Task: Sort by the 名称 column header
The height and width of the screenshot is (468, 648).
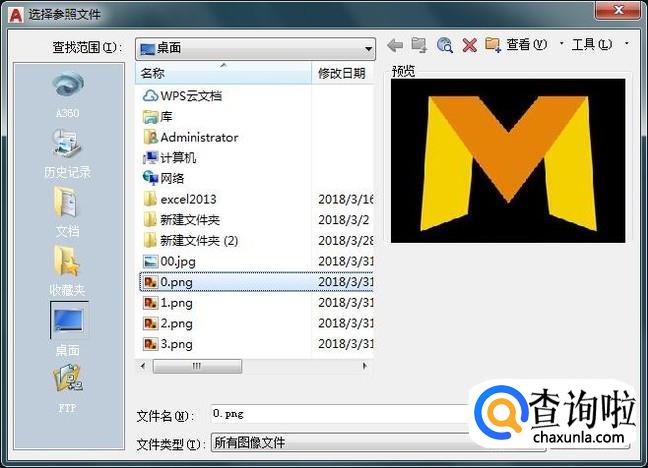Action: tap(223, 73)
